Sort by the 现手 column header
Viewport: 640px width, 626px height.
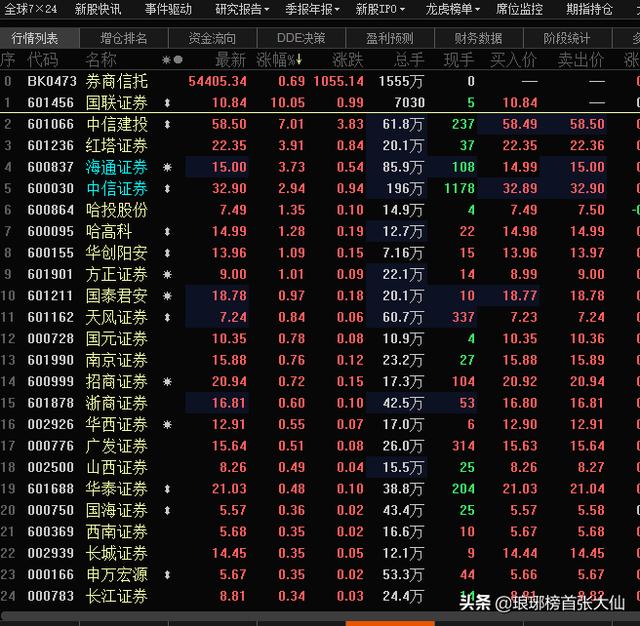click(459, 60)
